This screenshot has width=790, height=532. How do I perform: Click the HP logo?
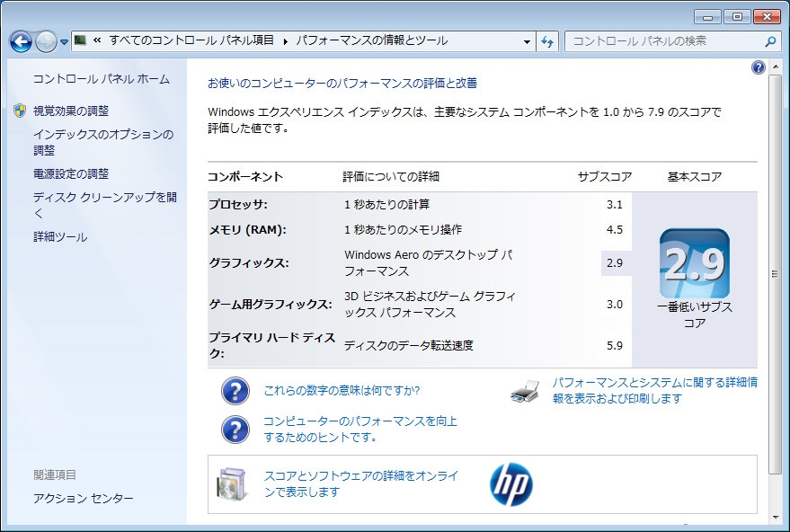[x=510, y=484]
